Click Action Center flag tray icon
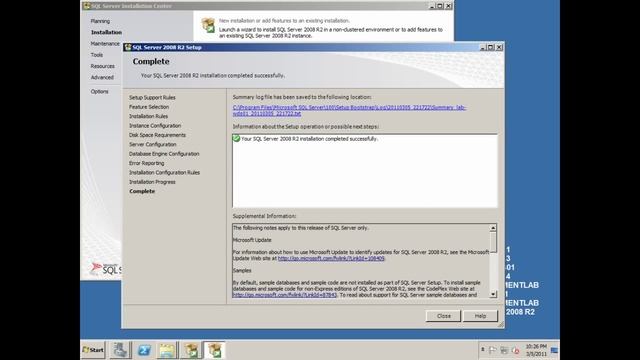The width and height of the screenshot is (640, 360). pos(493,350)
